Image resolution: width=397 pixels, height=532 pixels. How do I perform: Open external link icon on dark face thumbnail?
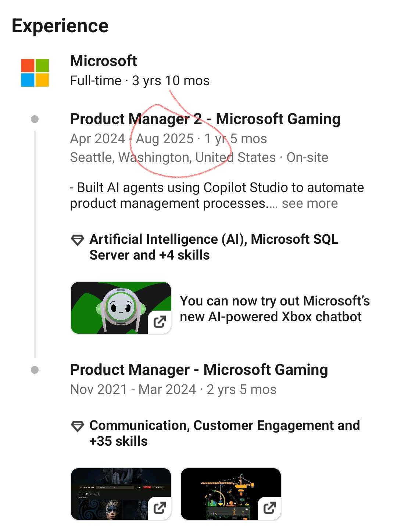coord(160,508)
